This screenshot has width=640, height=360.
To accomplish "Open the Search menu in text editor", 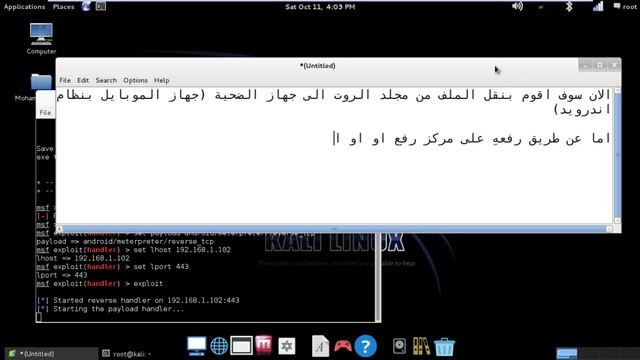I will point(106,80).
